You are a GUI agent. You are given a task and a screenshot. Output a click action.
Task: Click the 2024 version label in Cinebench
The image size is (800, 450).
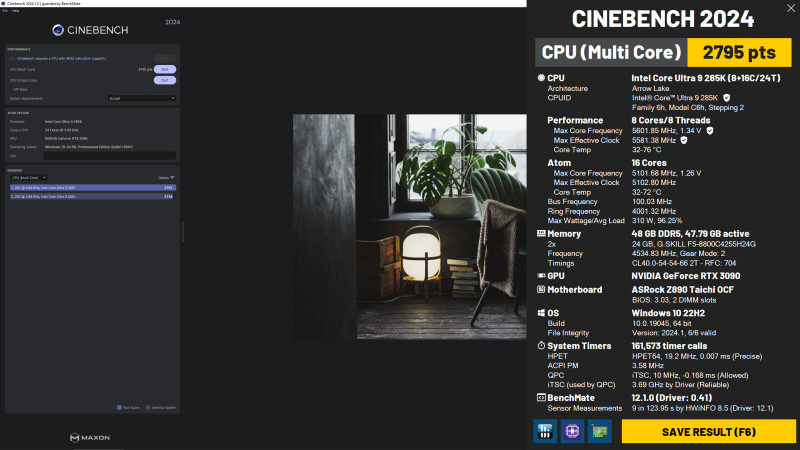tap(172, 22)
